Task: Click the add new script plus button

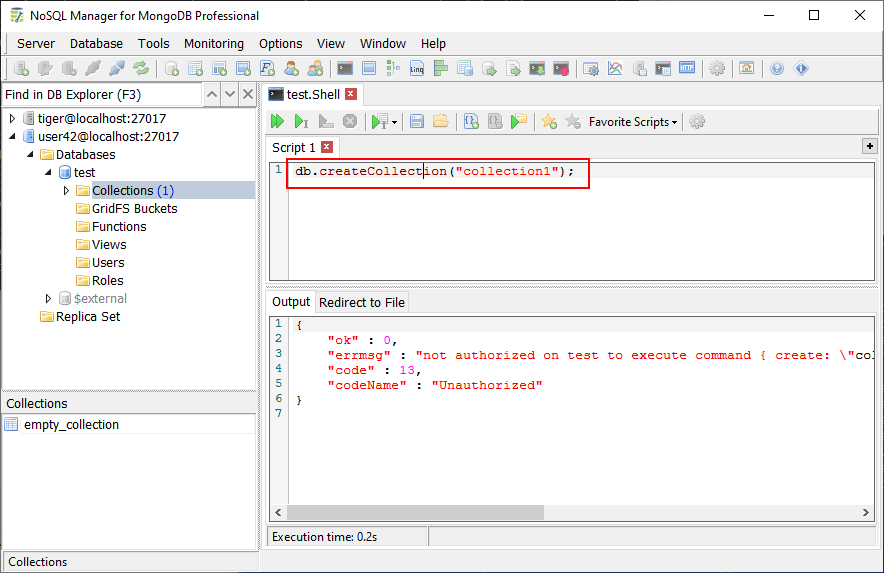Action: point(869,146)
